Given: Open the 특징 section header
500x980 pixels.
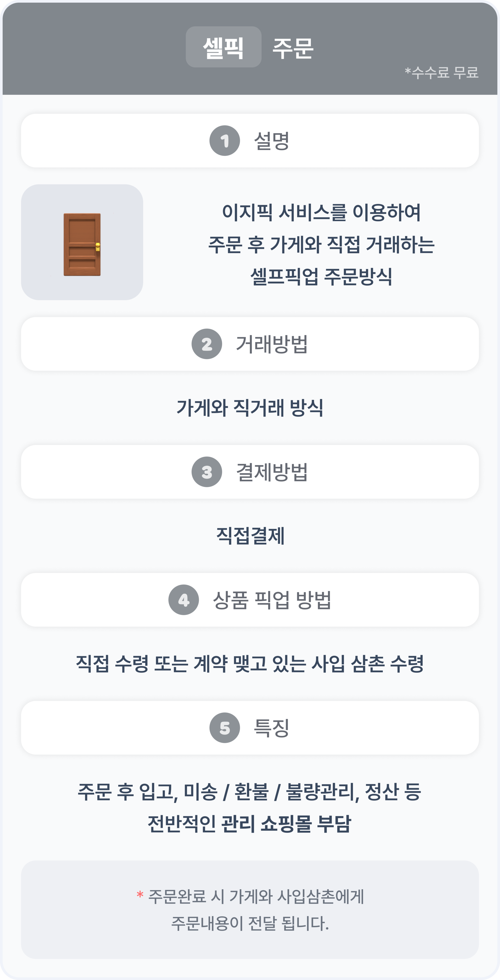Looking at the screenshot, I should [x=250, y=728].
